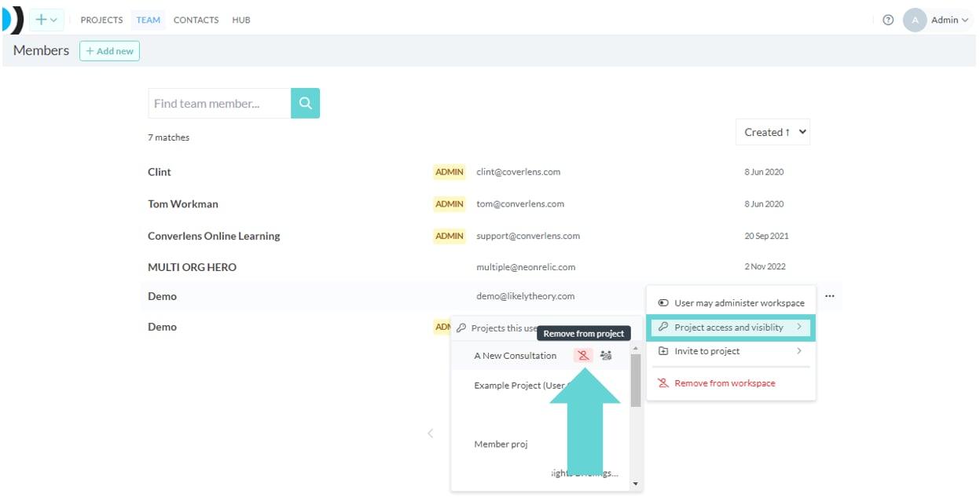Click the 20 Sep 2021 created date
Image resolution: width=980 pixels, height=498 pixels.
pos(768,236)
